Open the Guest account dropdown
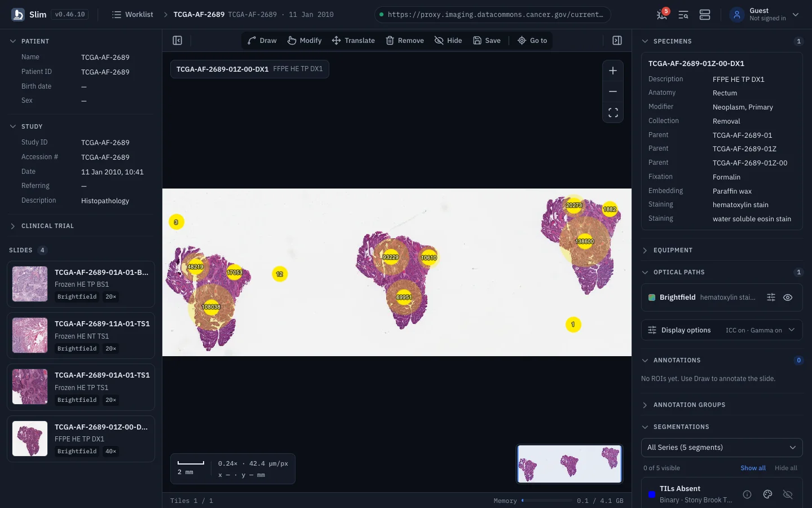Image resolution: width=812 pixels, height=508 pixels. point(764,15)
